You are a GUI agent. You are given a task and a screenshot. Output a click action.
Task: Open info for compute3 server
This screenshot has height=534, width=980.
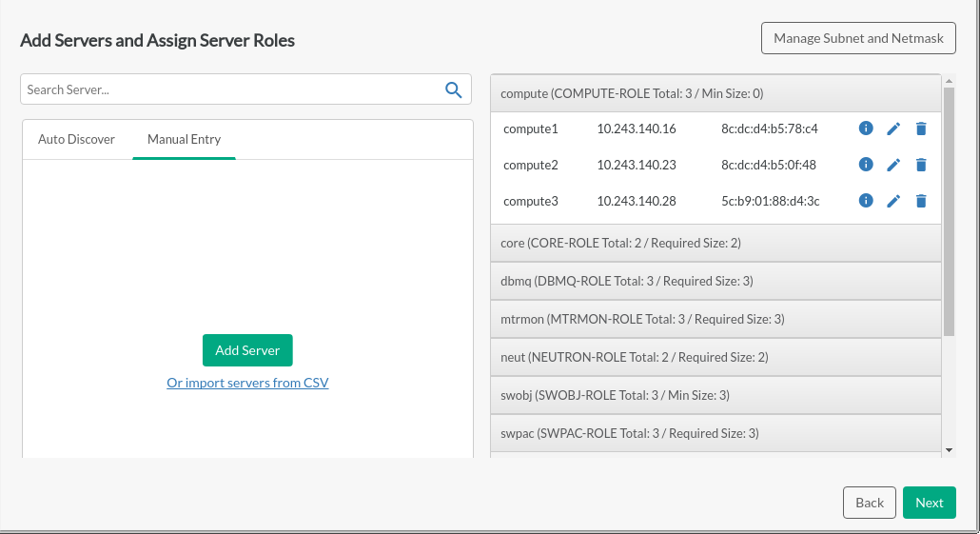[866, 201]
